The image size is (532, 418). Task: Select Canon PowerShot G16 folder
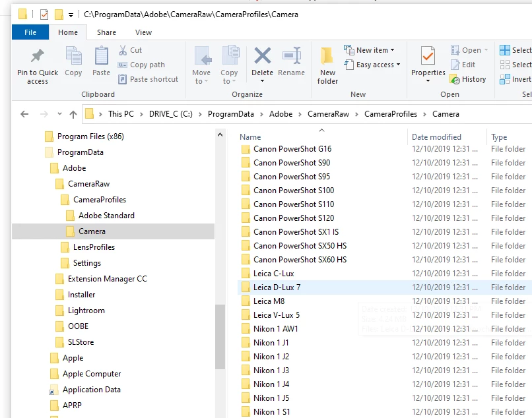point(292,149)
